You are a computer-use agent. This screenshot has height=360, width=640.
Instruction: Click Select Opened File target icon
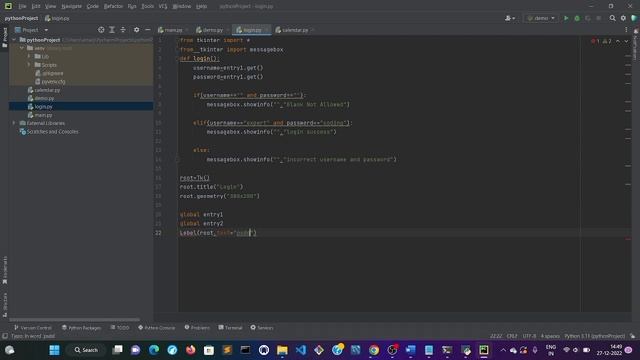[101, 30]
